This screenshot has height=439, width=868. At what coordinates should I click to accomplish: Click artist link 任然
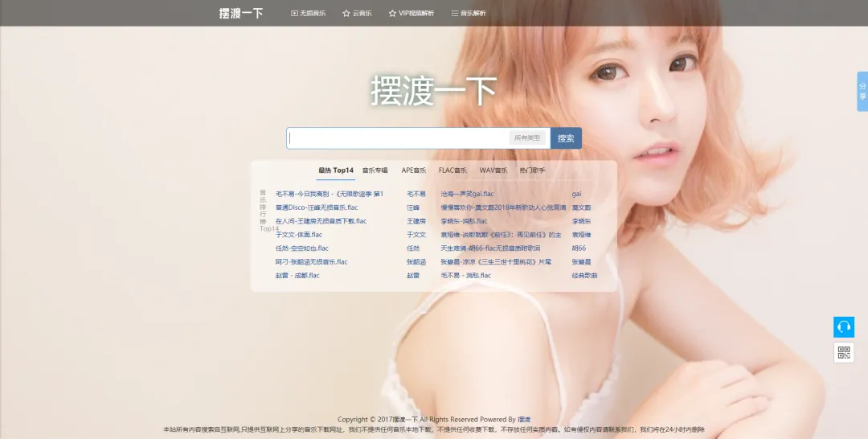click(413, 248)
